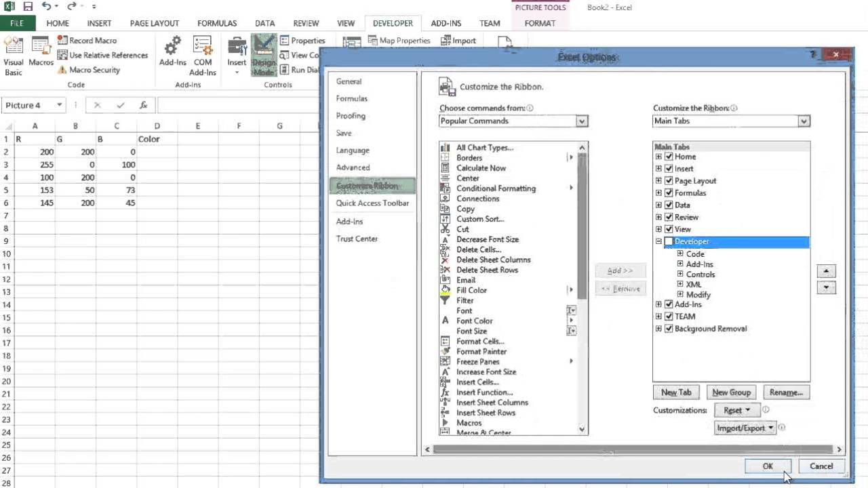
Task: Open the Visual Basic editor
Action: (13, 56)
